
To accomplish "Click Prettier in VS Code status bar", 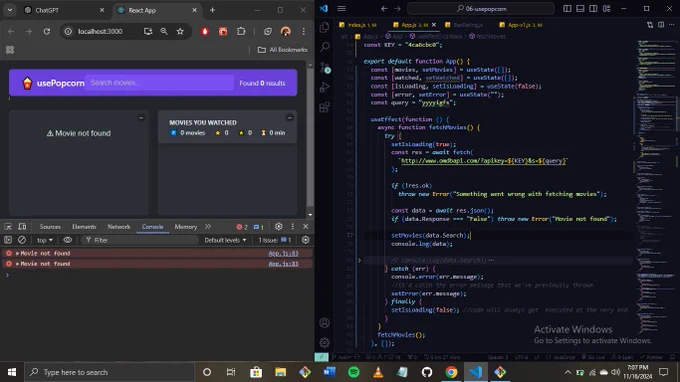I will tap(651, 357).
